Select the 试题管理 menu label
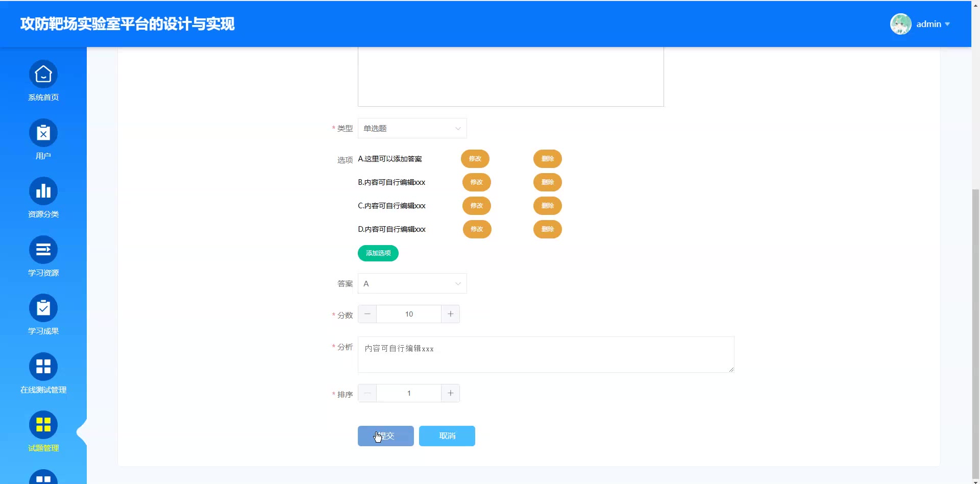The image size is (980, 484). click(43, 448)
